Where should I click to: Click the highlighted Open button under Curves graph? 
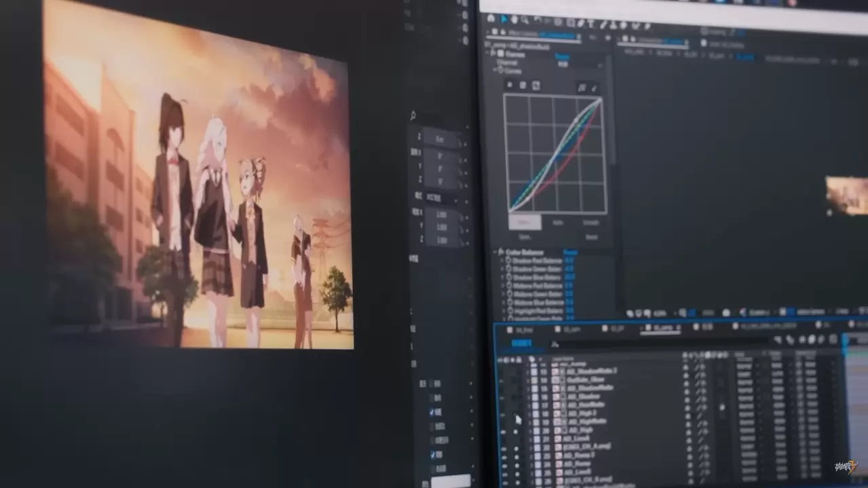point(525,222)
